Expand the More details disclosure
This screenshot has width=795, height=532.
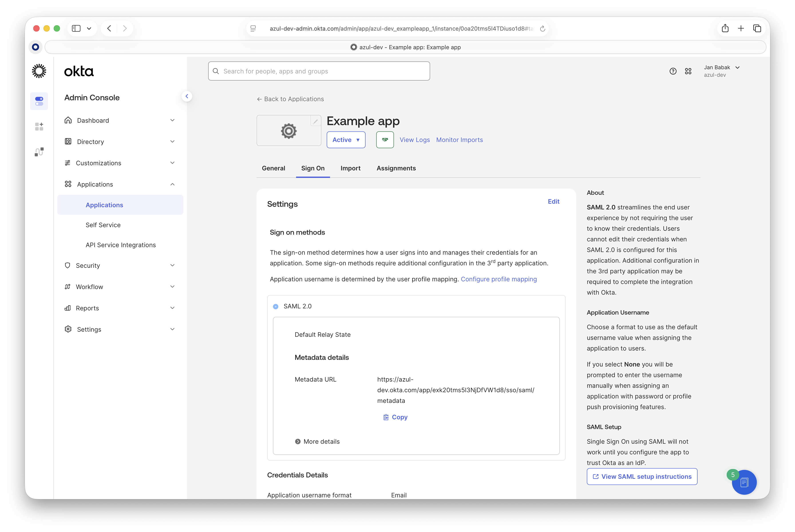(317, 441)
